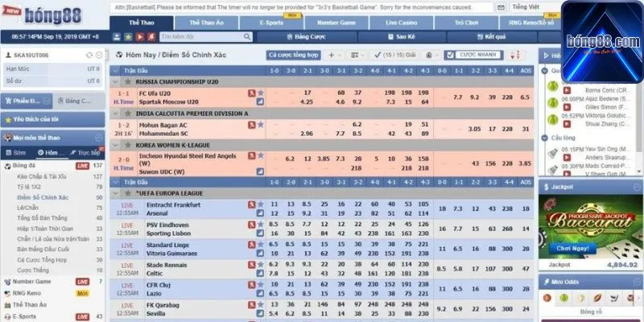This screenshot has width=644, height=322.
Task: Toggle the (15/15) Giải league filter
Action: (395, 55)
